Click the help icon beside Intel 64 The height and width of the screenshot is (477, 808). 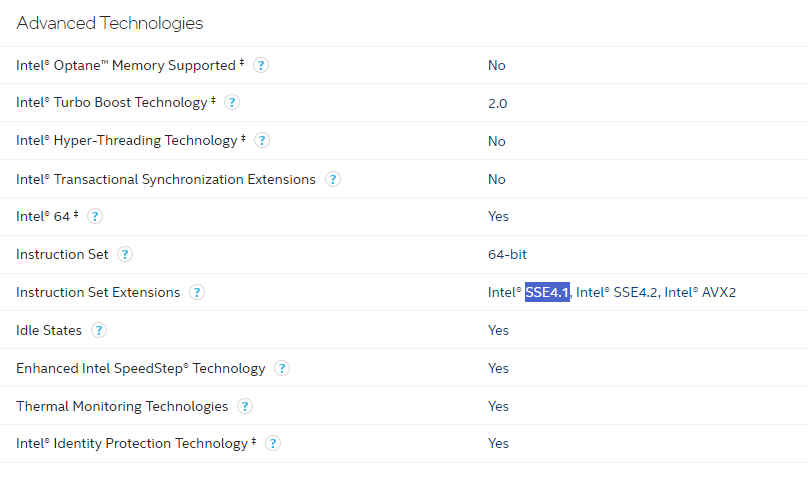[x=95, y=216]
